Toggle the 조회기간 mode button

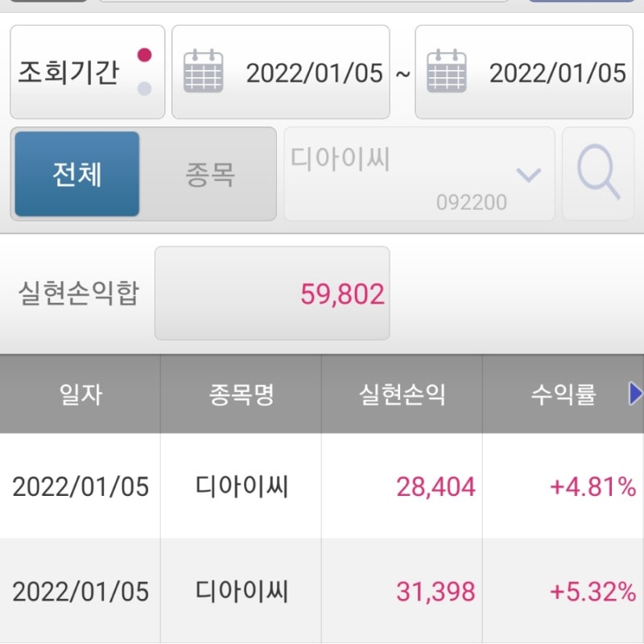pyautogui.click(x=88, y=72)
